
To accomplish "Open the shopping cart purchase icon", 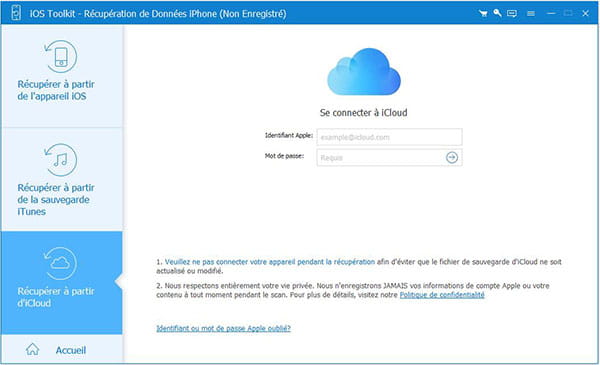I will coord(483,13).
